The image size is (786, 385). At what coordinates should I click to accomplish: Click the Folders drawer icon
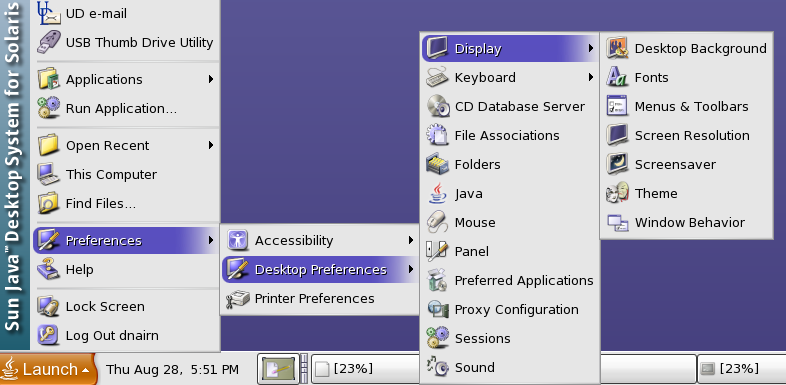point(438,164)
